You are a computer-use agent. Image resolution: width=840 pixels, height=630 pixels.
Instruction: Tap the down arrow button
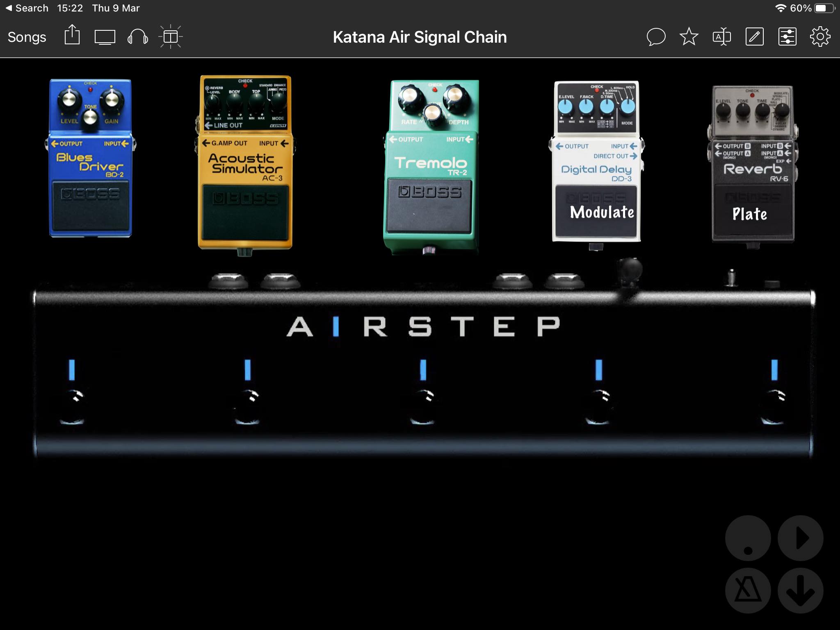point(801,591)
